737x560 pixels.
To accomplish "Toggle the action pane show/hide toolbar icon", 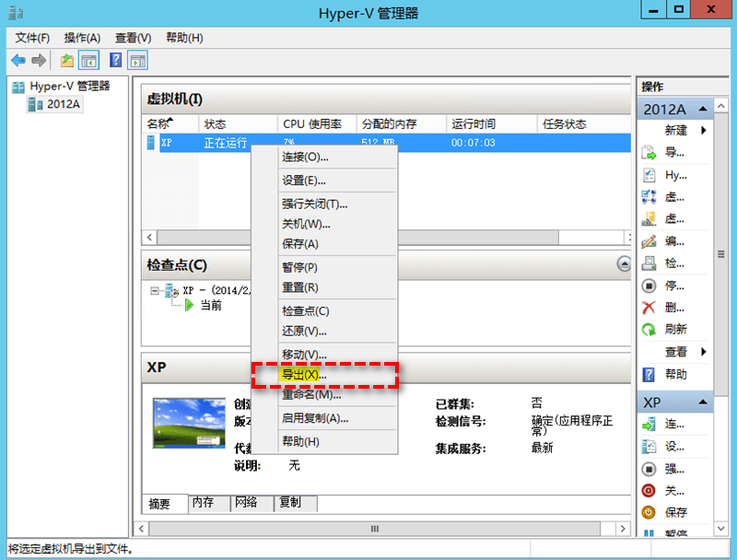I will [x=137, y=60].
